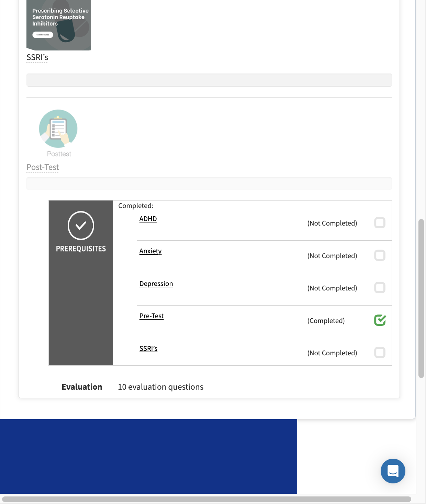Open the ADHD prerequisite link

(x=148, y=219)
